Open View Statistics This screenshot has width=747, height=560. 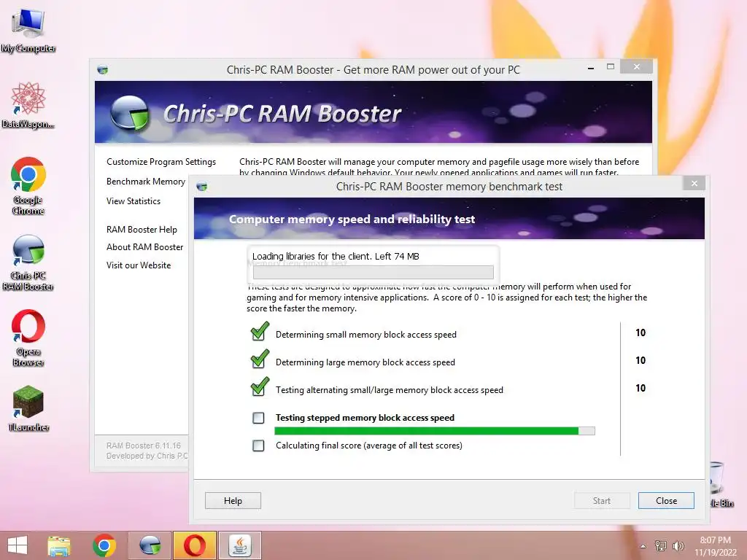(x=133, y=201)
